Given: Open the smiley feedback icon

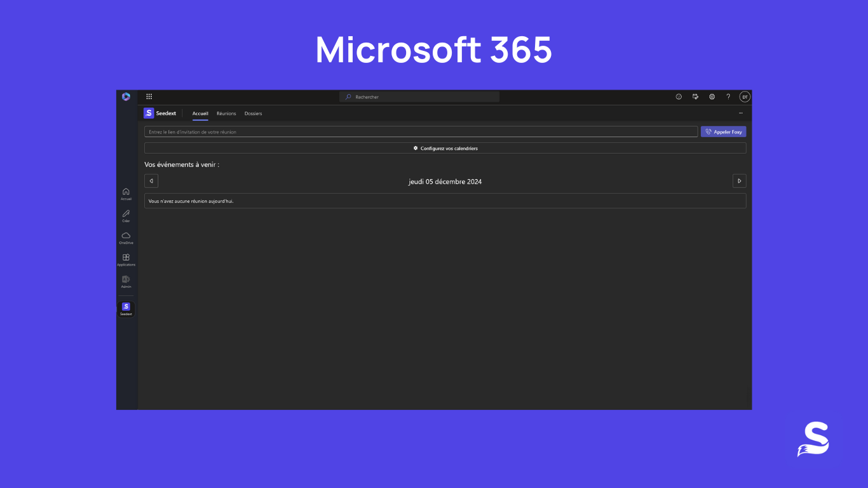Looking at the screenshot, I should (679, 97).
